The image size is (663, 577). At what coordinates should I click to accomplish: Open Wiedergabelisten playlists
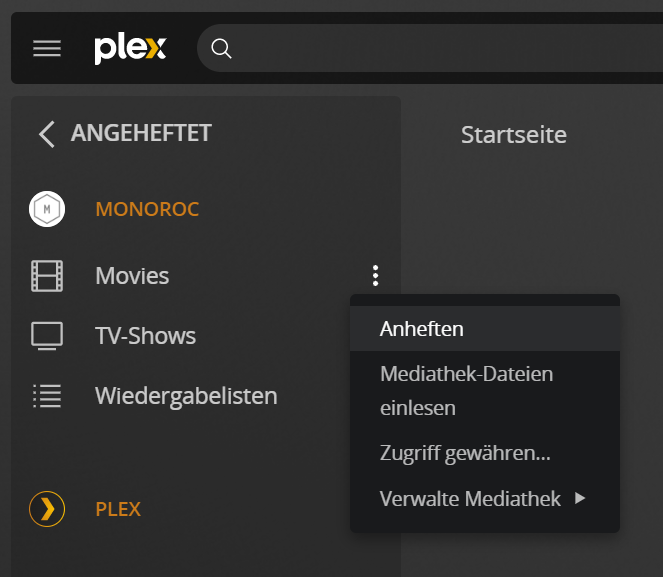point(186,396)
